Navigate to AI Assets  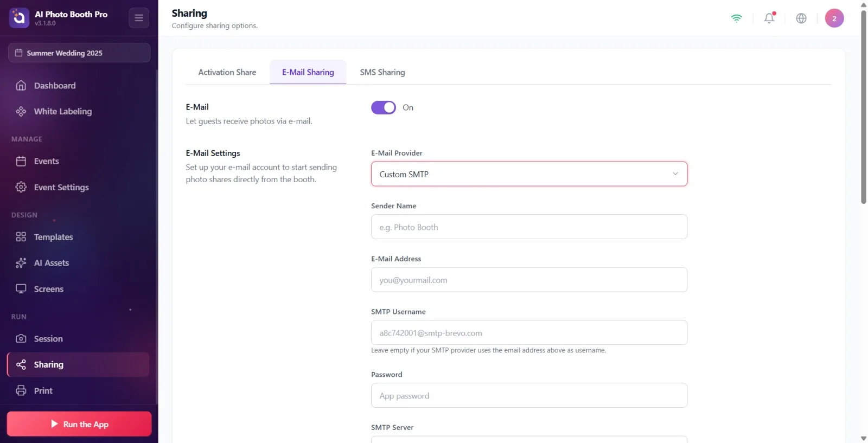coord(78,263)
